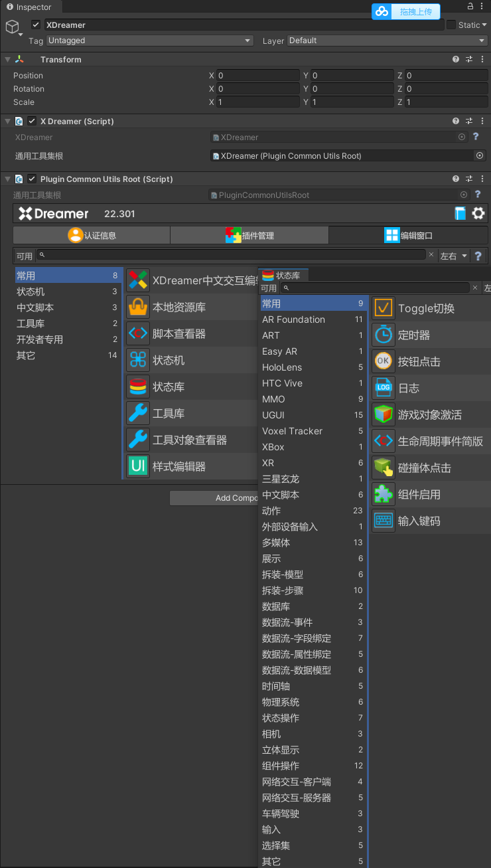
Task: Select the 状态库 window tab
Action: (283, 275)
